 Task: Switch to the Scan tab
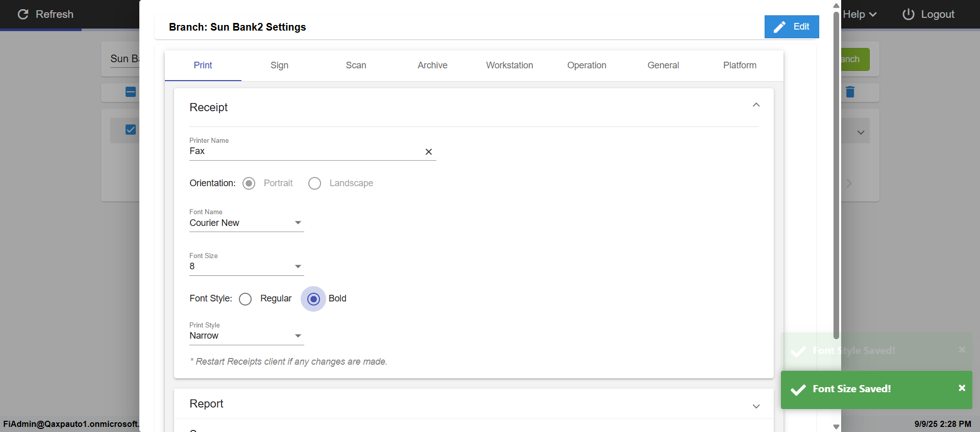[x=356, y=65]
